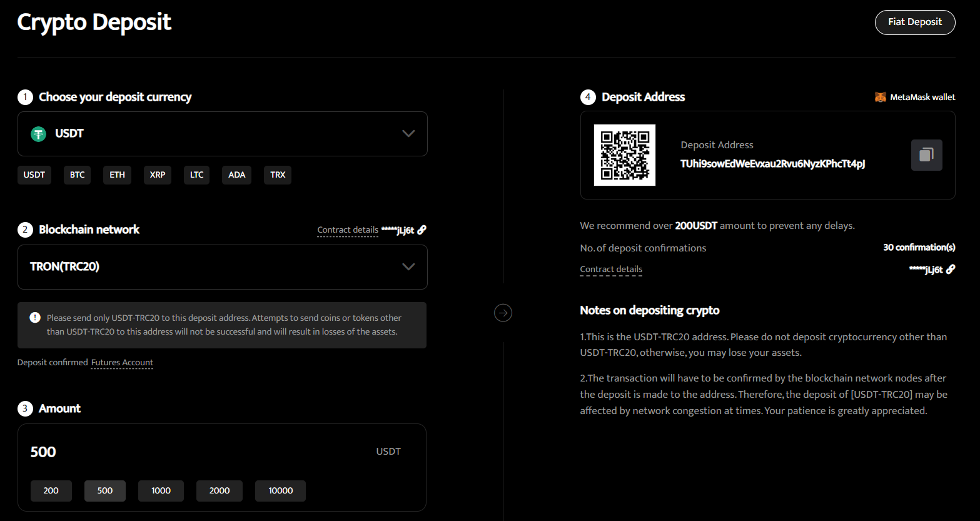
Task: Select the USDT quick currency chip
Action: click(x=34, y=175)
